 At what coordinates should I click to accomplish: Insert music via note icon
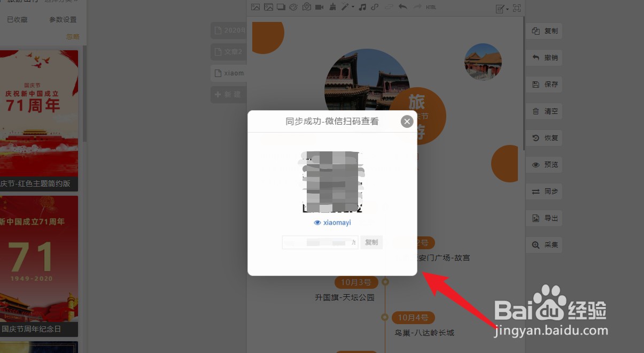[363, 7]
